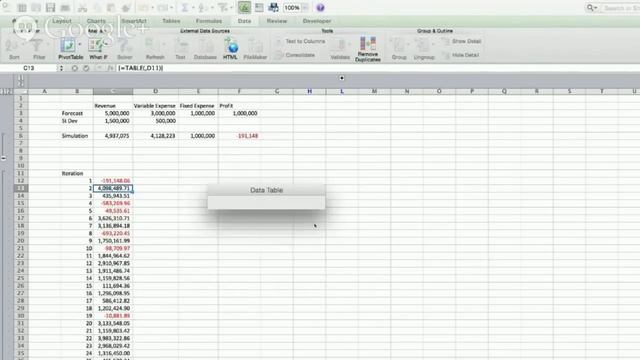Click the 'Variable Expense' header cell

(x=156, y=106)
